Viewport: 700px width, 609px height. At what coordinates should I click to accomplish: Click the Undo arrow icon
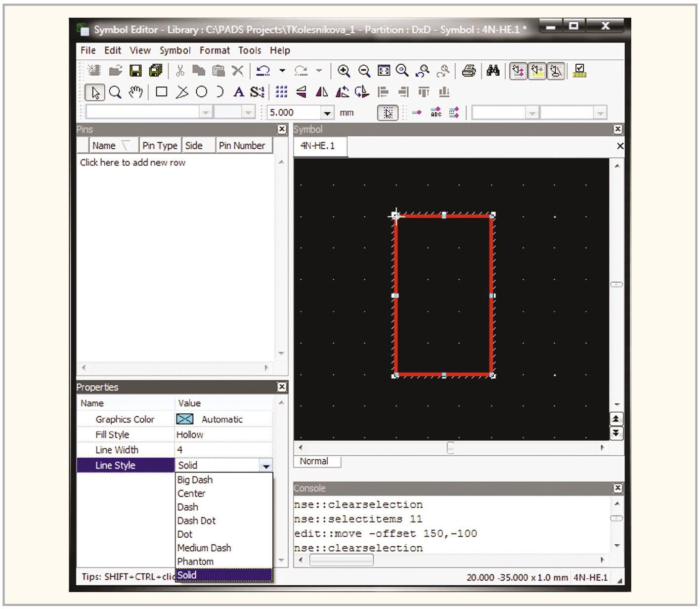(x=263, y=71)
